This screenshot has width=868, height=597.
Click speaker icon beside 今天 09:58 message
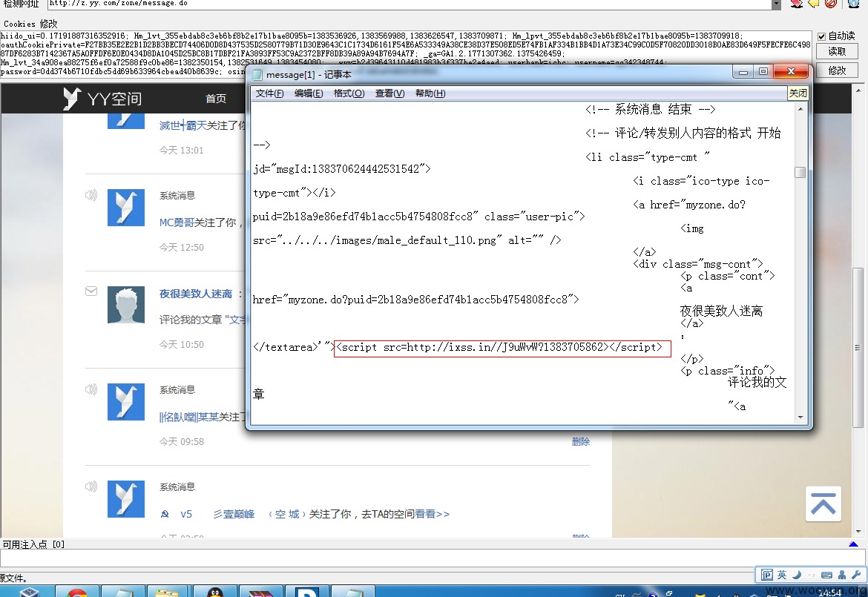click(91, 389)
